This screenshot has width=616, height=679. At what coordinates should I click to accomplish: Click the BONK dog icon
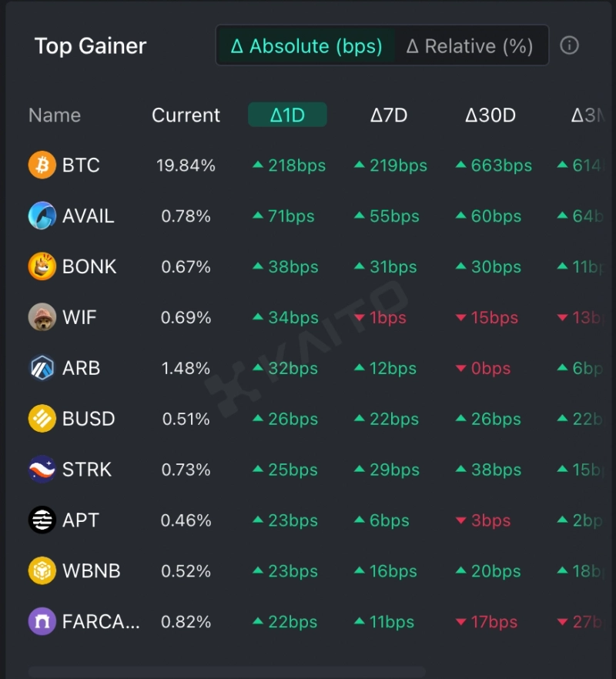(42, 266)
